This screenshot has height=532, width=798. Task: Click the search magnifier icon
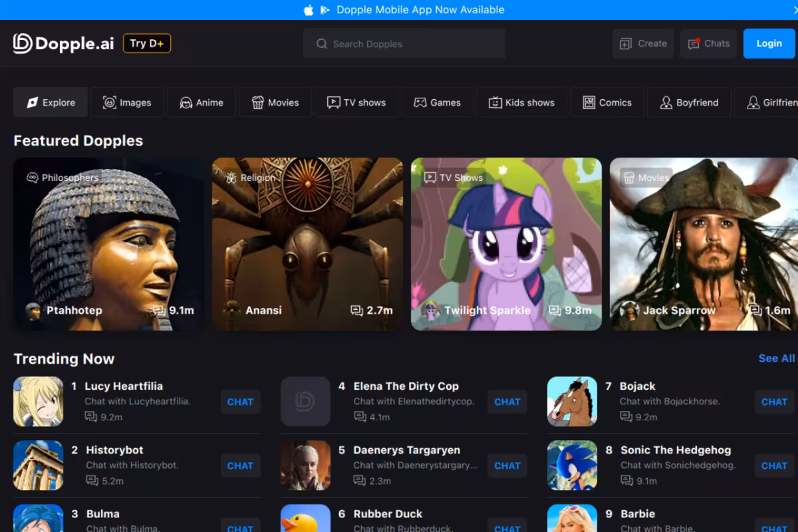322,44
